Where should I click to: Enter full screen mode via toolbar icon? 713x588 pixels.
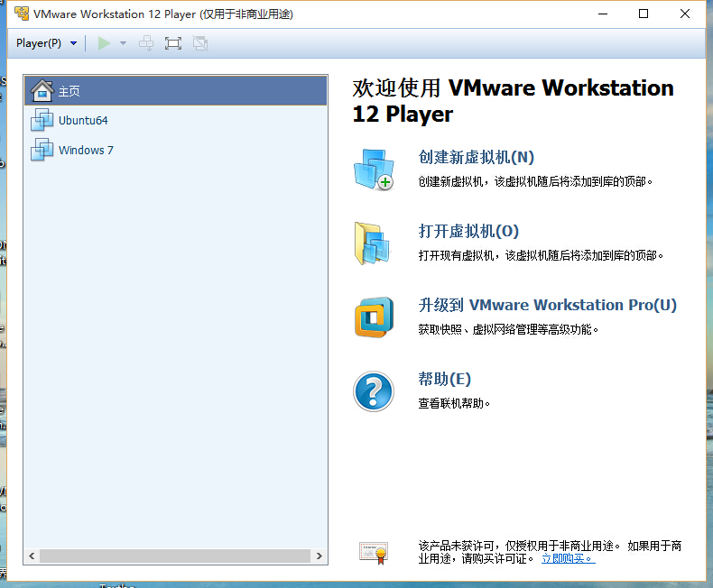tap(172, 43)
